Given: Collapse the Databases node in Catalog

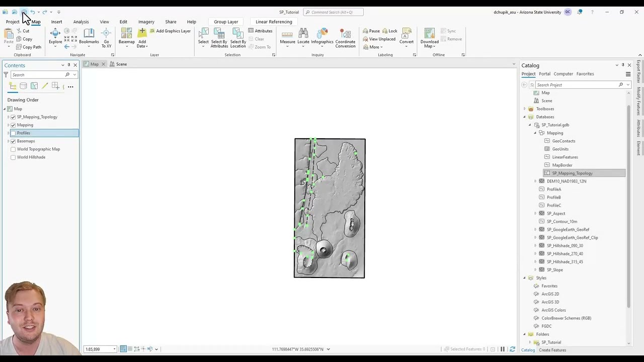Looking at the screenshot, I should coord(524,117).
